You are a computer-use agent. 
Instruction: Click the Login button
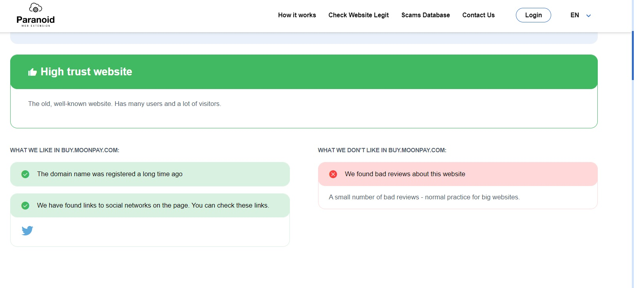[534, 15]
